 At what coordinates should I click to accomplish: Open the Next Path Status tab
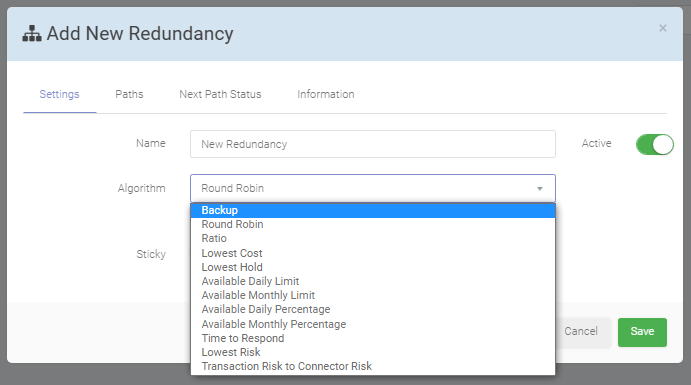[220, 94]
